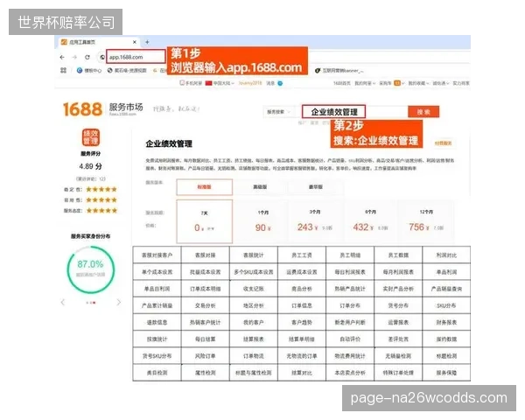
Task: Click the 热销产品统计 table cell
Action: [x=350, y=289]
